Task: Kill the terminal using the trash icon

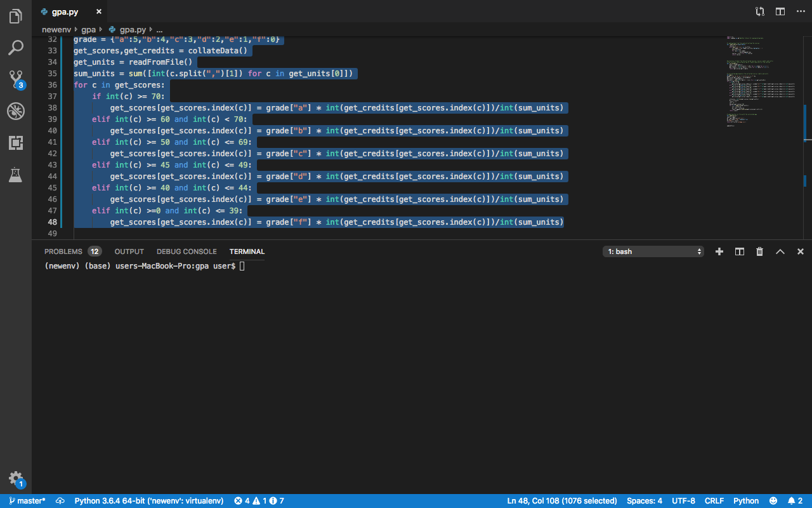Action: (759, 251)
